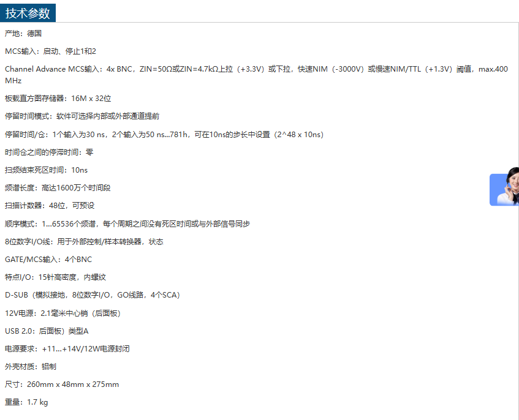Viewport: 519px width, 420px height.
Task: Click the 顺序模式 specification line
Action: [x=127, y=224]
